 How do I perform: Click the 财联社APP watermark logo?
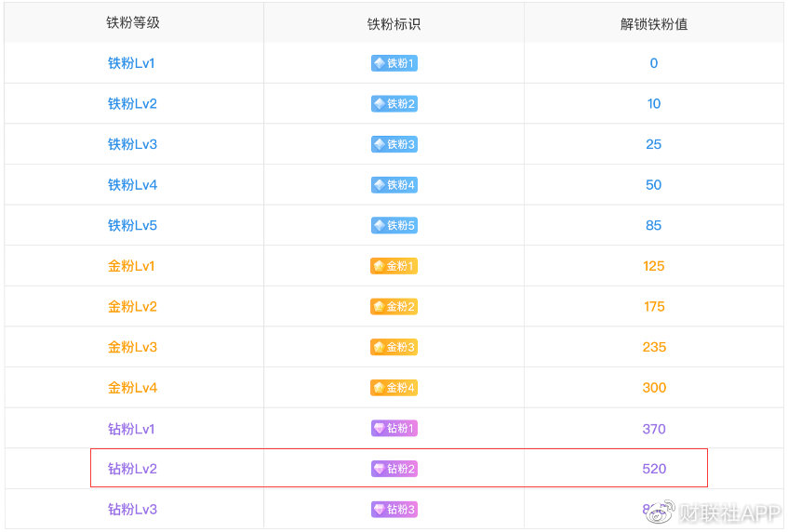(x=715, y=512)
